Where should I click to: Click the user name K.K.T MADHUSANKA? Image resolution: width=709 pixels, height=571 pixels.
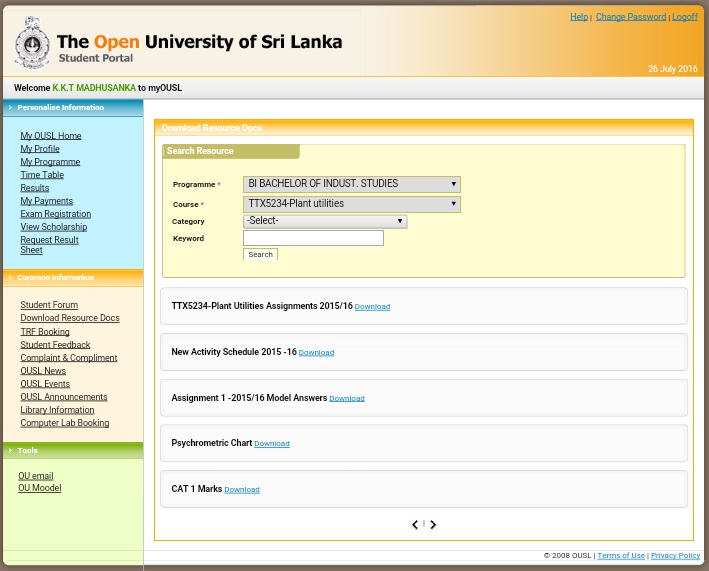pyautogui.click(x=94, y=88)
